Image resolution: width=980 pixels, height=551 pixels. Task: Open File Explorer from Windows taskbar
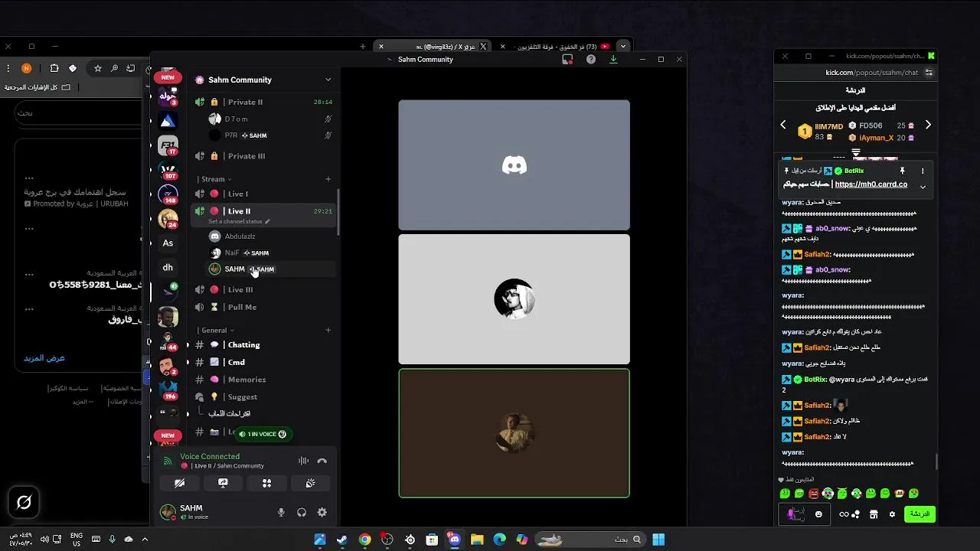coord(477,540)
